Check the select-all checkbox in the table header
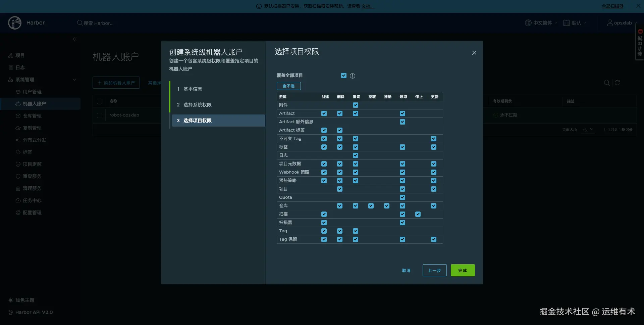 click(x=99, y=101)
